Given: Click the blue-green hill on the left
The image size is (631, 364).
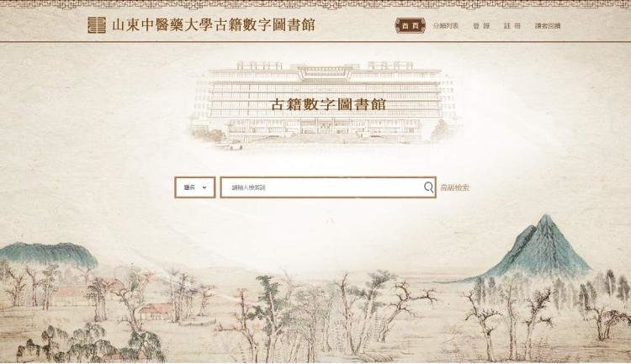Looking at the screenshot, I should [x=48, y=254].
